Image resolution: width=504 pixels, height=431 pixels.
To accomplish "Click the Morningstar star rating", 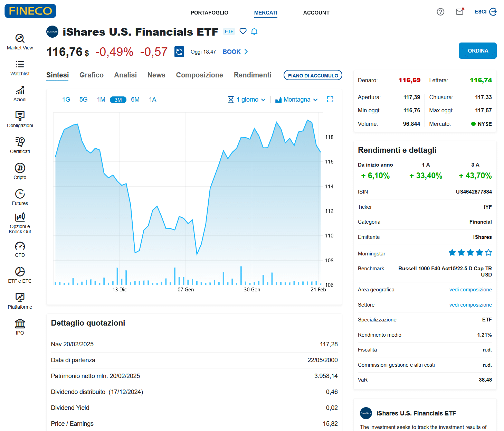I will point(470,253).
